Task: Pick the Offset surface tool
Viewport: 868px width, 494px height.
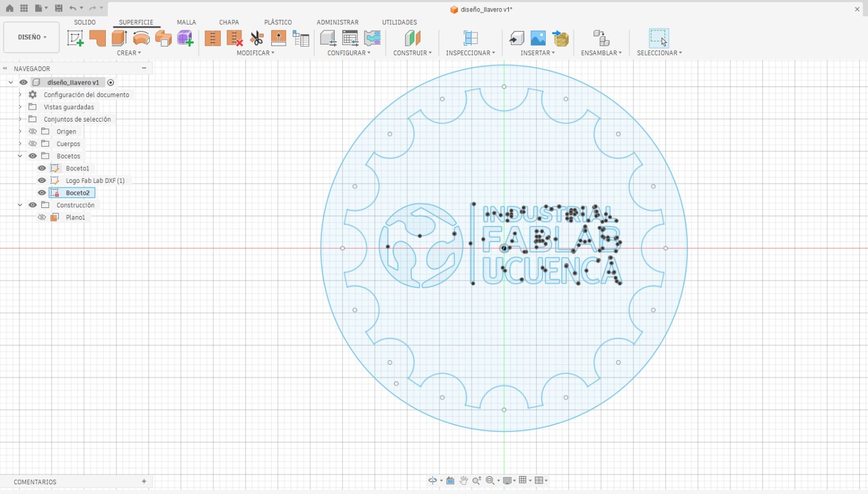Action: pos(163,38)
